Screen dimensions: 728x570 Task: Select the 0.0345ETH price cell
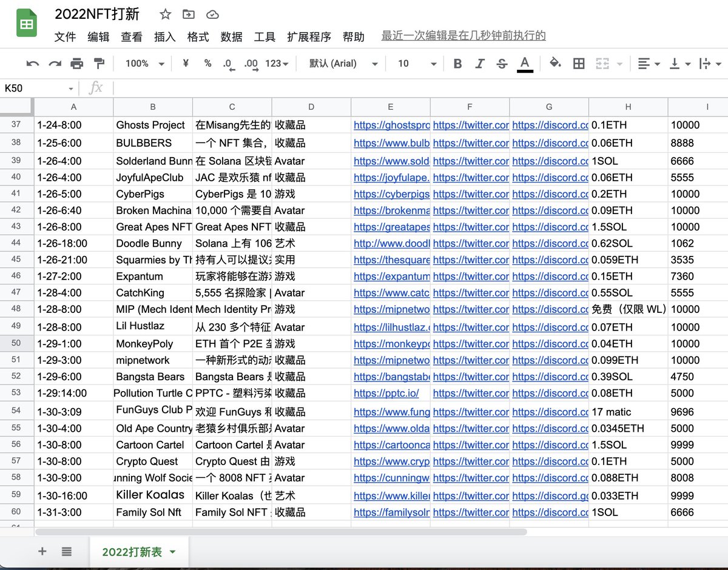tap(628, 428)
